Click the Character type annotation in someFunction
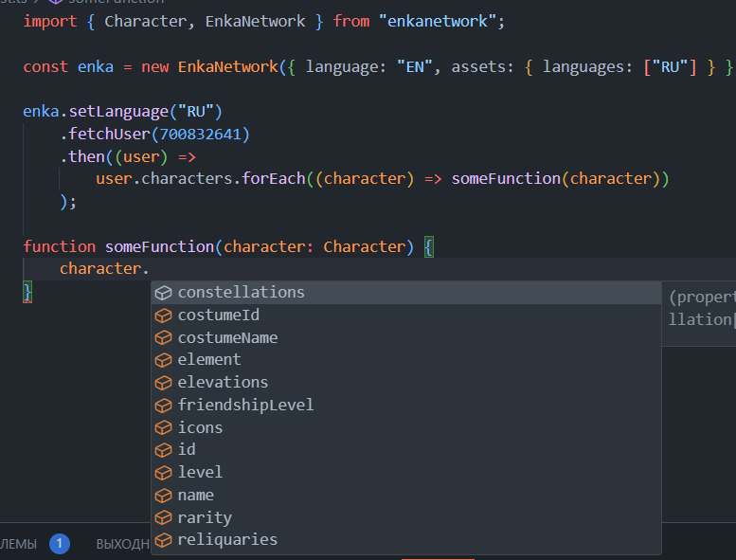This screenshot has width=736, height=560. 363,246
